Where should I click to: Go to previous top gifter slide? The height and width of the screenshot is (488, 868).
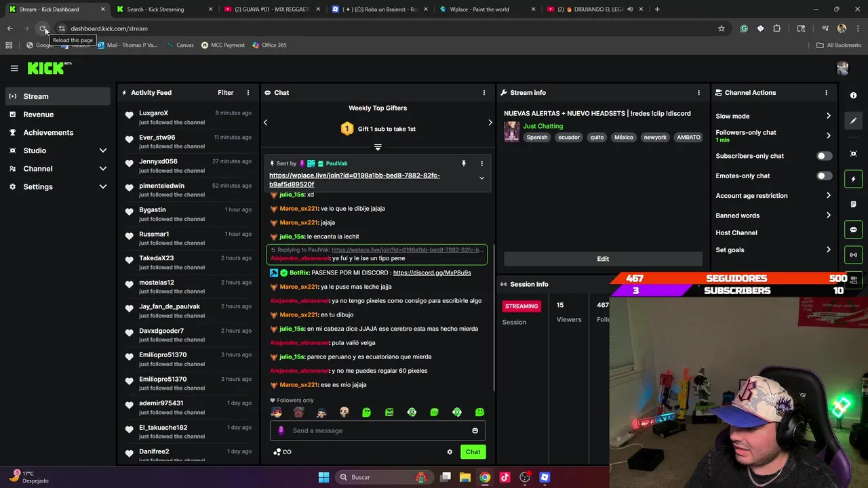(x=266, y=123)
